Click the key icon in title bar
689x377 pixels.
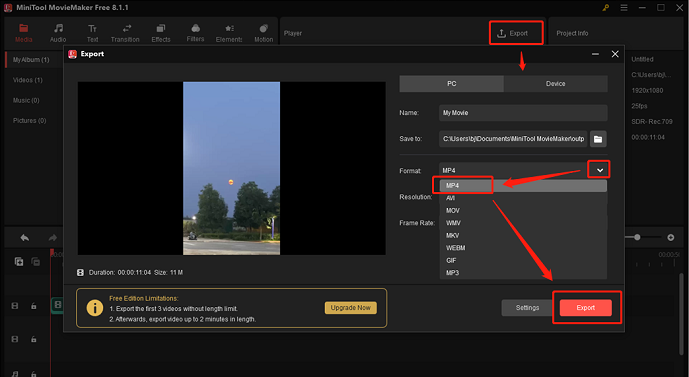(606, 7)
